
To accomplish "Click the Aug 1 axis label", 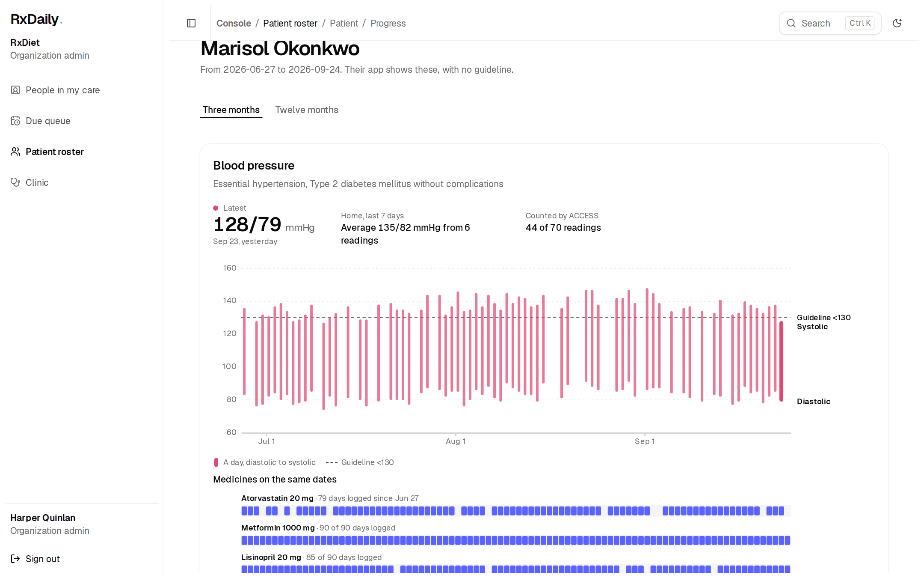I will coord(456,441).
